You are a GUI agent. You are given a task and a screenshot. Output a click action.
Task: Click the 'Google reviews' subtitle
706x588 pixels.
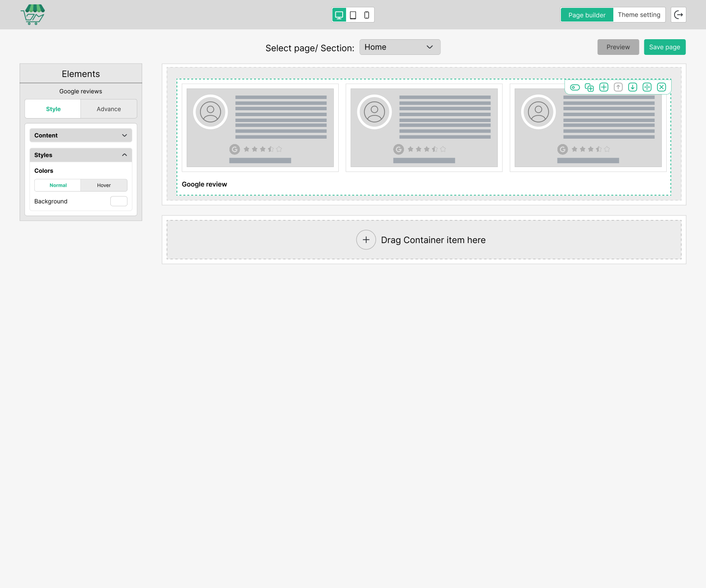pos(81,91)
